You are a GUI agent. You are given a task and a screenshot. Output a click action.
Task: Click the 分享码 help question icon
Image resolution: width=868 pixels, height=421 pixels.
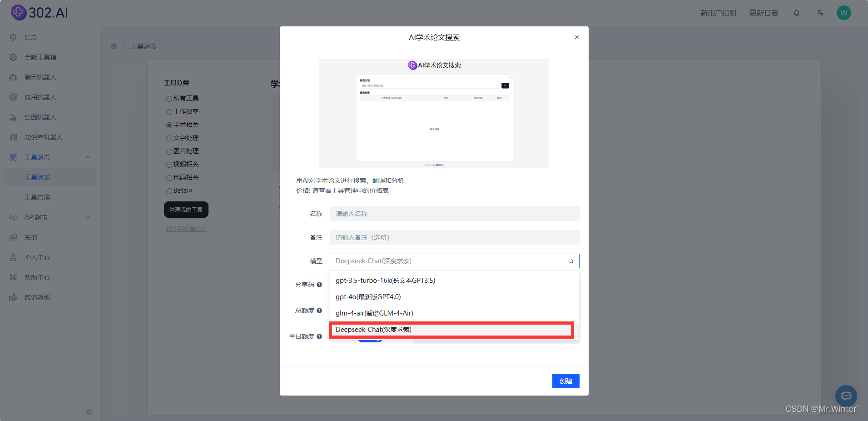tap(319, 285)
